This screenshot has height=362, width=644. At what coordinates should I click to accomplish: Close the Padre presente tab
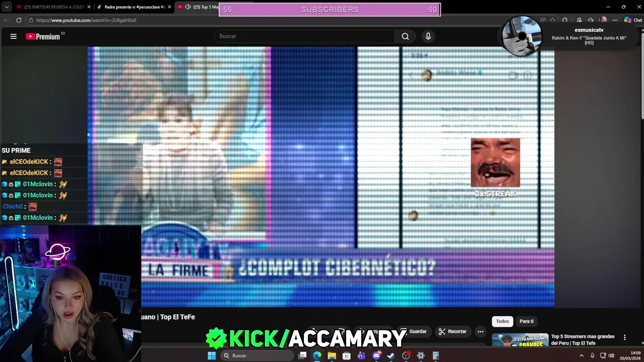[170, 7]
